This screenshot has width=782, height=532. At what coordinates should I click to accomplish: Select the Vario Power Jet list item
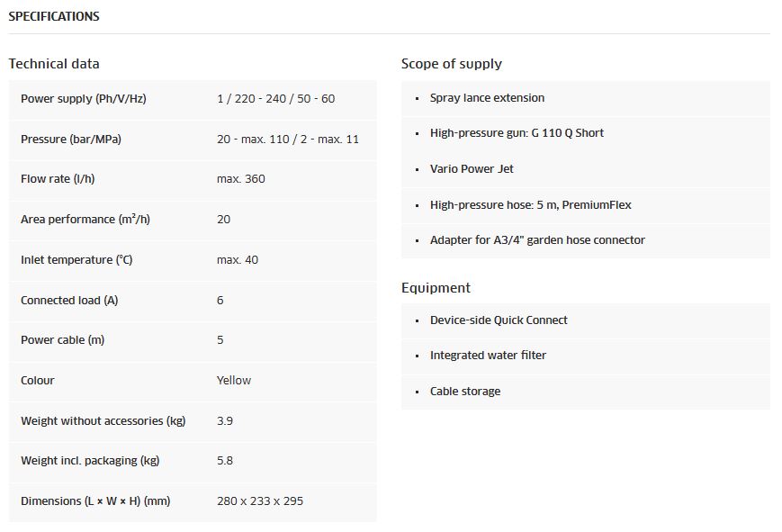[472, 169]
